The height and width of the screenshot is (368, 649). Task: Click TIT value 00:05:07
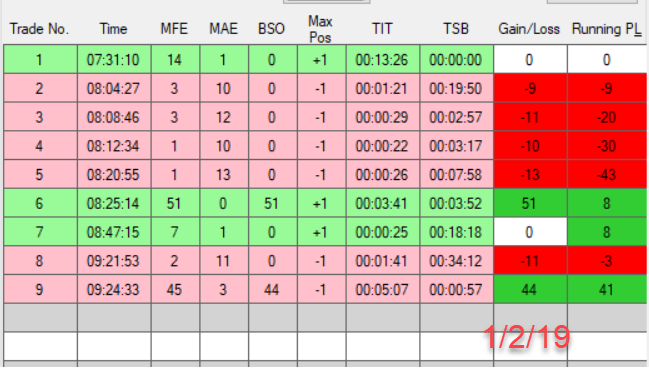[383, 289]
